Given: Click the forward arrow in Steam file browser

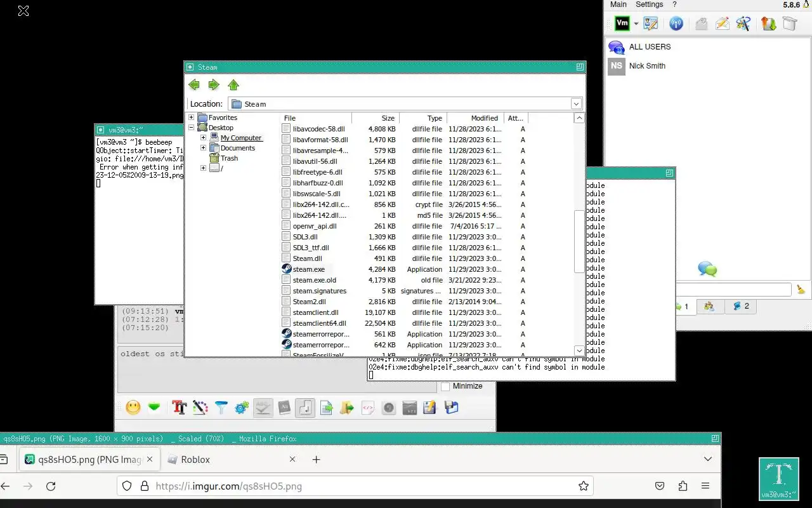Looking at the screenshot, I should (x=214, y=85).
